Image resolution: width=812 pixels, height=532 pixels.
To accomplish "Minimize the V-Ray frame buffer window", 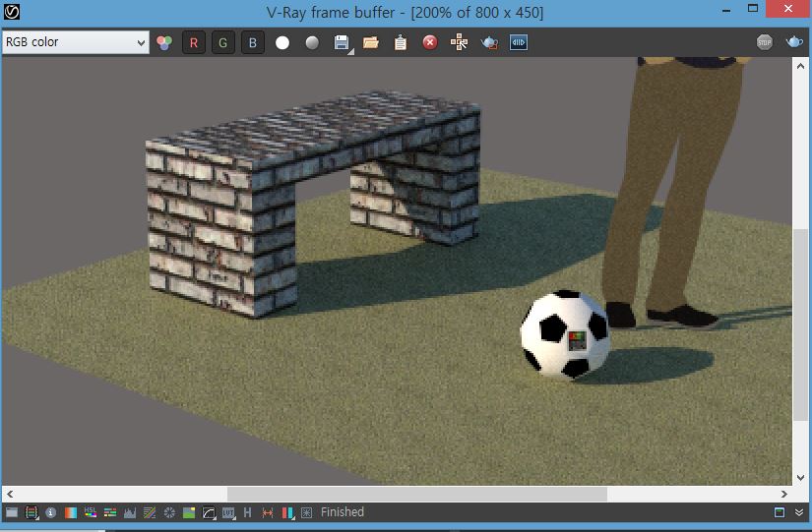I will 726,11.
